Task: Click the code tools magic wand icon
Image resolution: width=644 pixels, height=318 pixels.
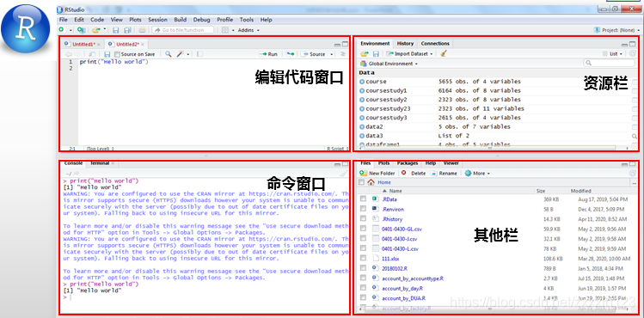Action: click(181, 54)
